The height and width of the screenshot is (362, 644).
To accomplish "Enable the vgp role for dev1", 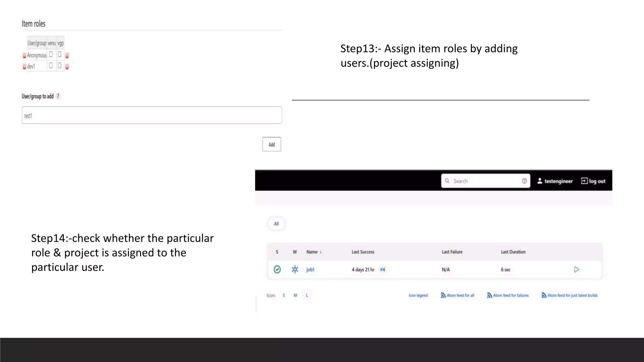I will 59,65.
